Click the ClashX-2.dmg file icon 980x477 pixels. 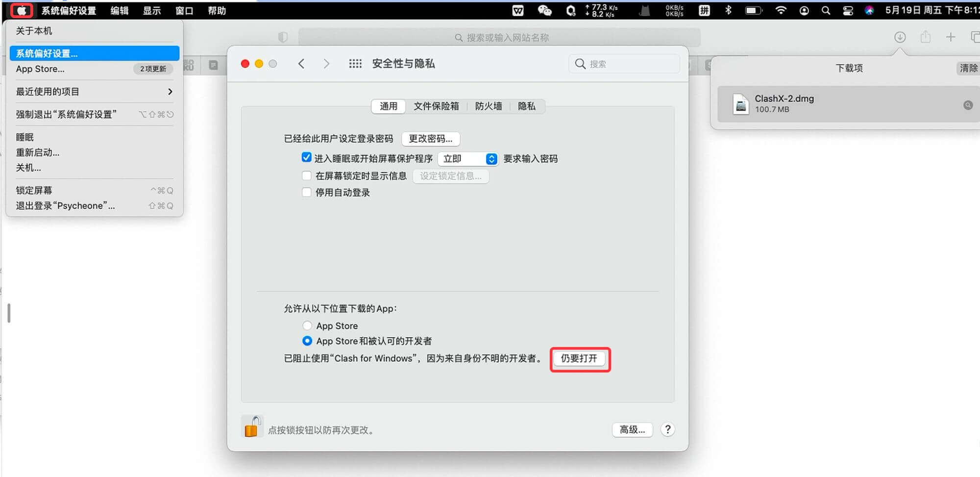point(740,104)
